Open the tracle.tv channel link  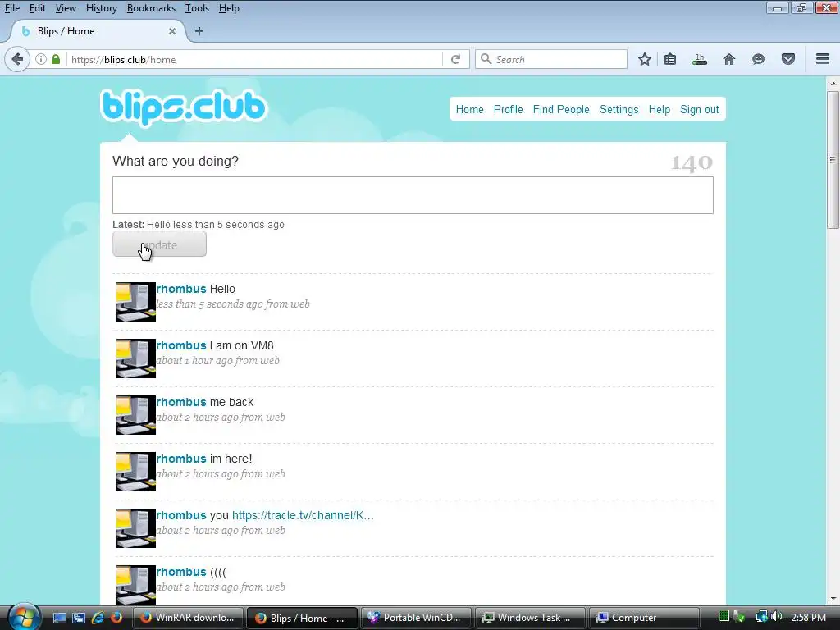303,515
